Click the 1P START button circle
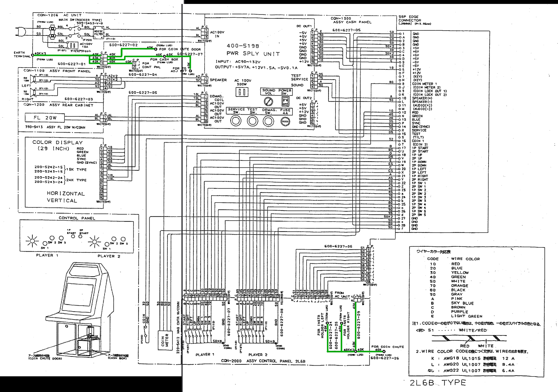Screen dimensions: 558x392 tap(73, 236)
